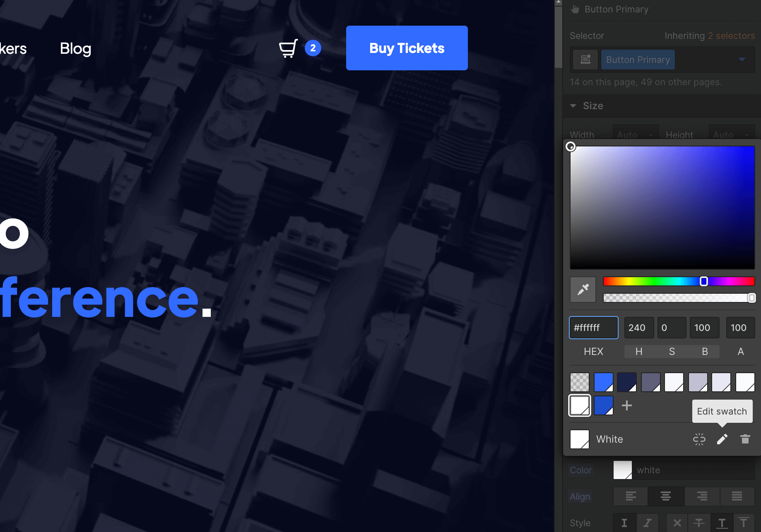Click inside the #ffffff hex input field
This screenshot has width=761, height=532.
pos(593,327)
